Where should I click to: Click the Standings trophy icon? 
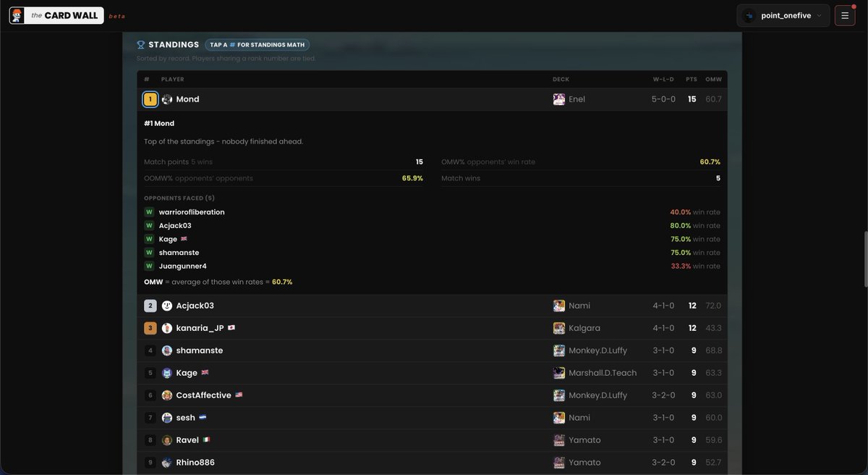[x=141, y=45]
